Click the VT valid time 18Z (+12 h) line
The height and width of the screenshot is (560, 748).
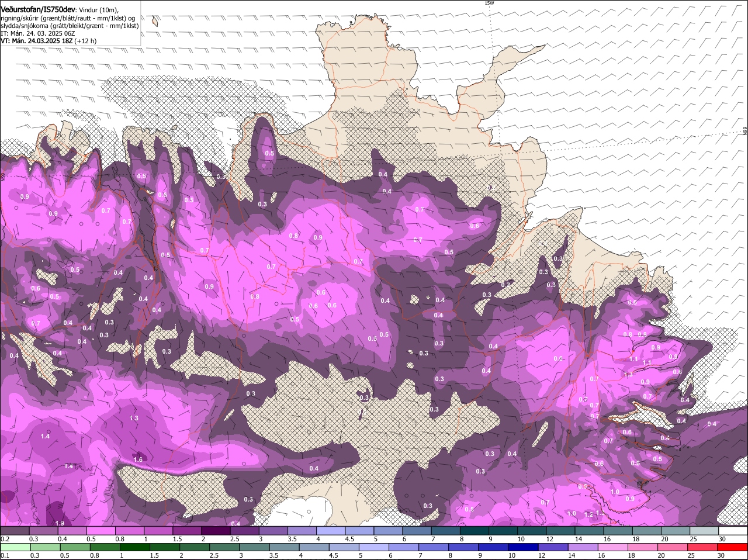coord(49,41)
